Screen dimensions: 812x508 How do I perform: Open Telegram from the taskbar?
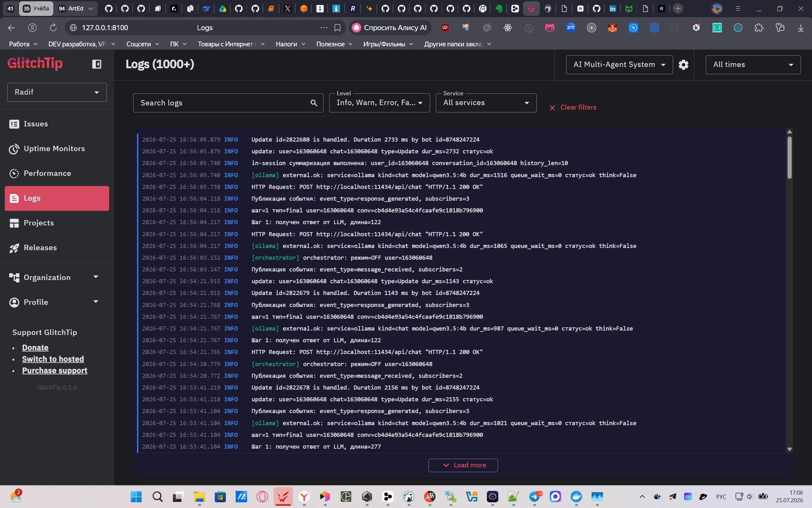tap(535, 497)
